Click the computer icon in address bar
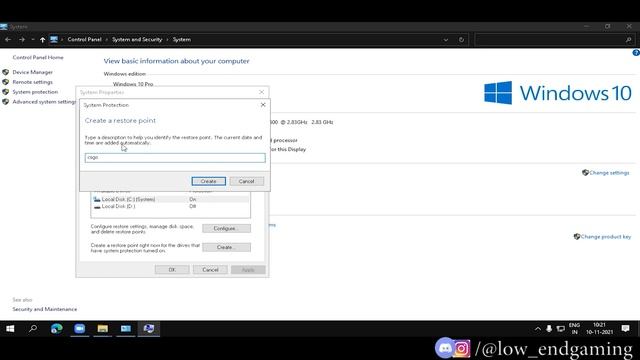 tap(54, 40)
